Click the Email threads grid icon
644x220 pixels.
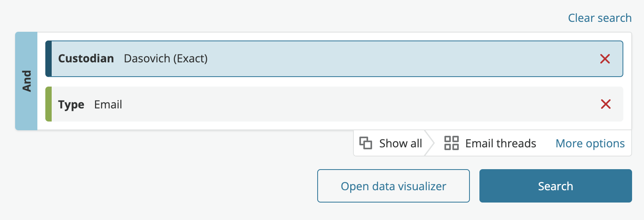click(452, 143)
